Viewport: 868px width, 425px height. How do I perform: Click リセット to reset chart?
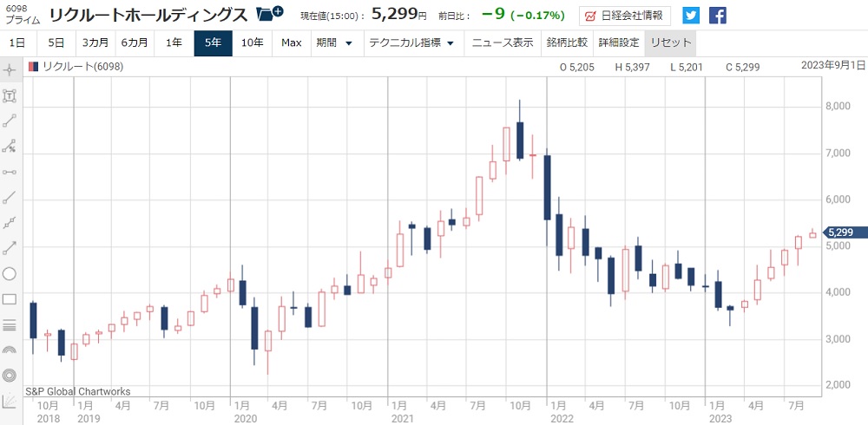671,42
